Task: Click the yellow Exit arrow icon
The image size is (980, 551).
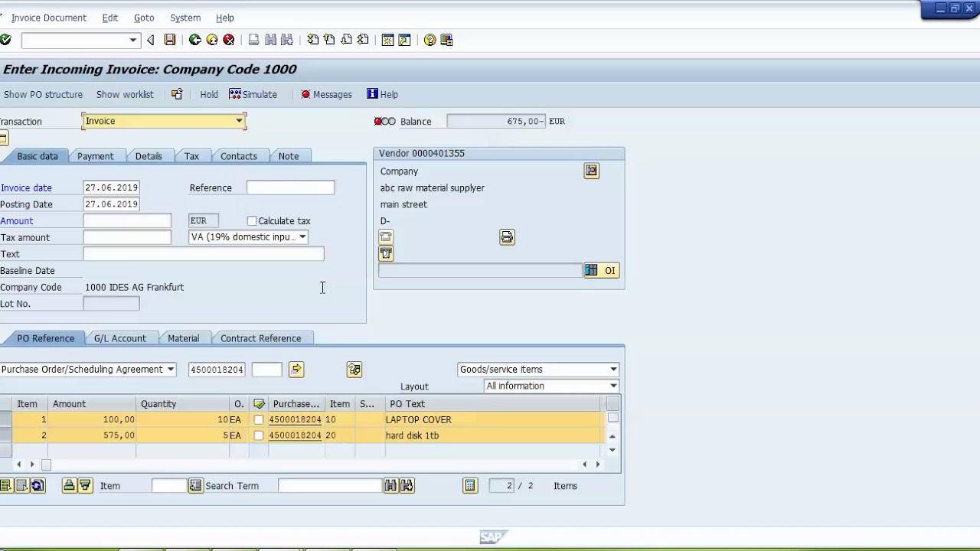Action: pos(212,40)
